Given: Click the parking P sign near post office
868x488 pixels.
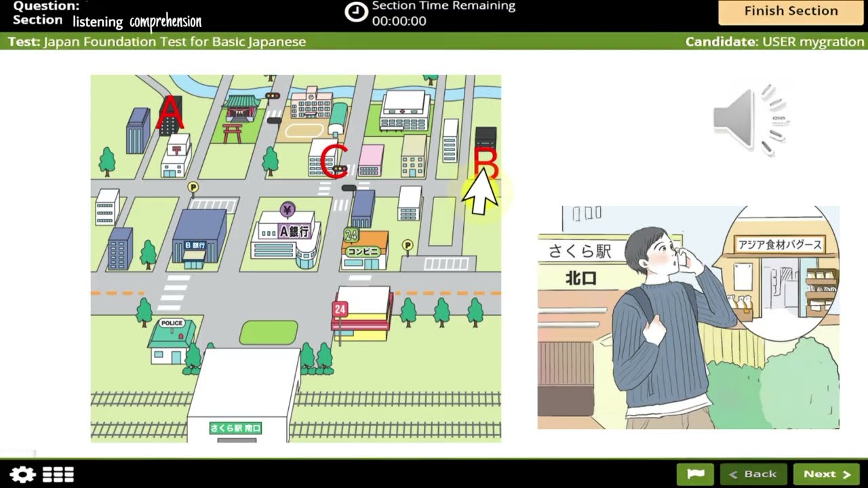Looking at the screenshot, I should tap(193, 186).
